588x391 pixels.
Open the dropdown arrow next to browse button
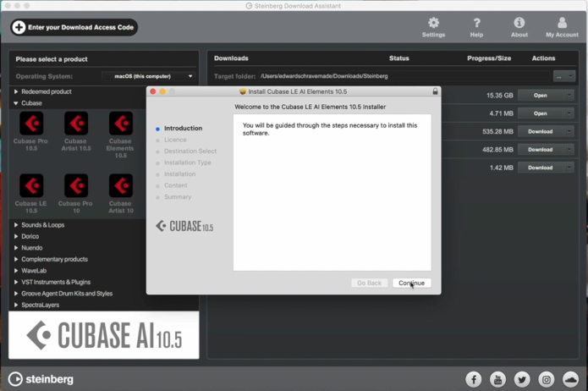tap(570, 76)
